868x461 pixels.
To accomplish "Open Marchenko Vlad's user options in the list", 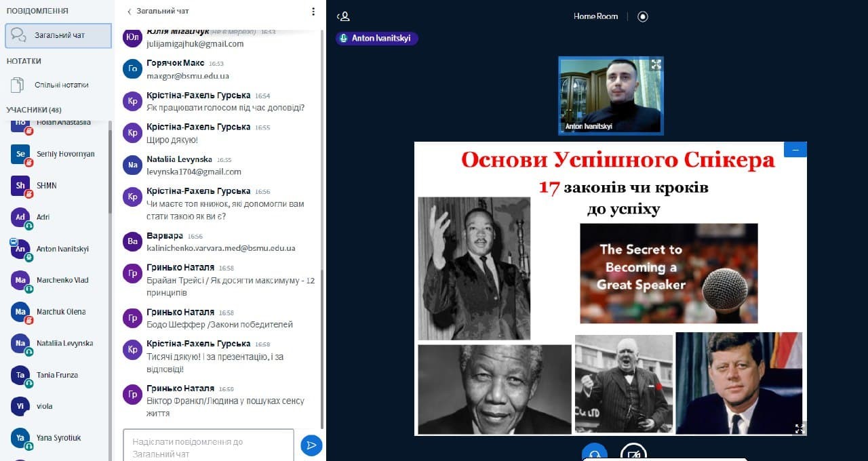I will click(x=62, y=280).
